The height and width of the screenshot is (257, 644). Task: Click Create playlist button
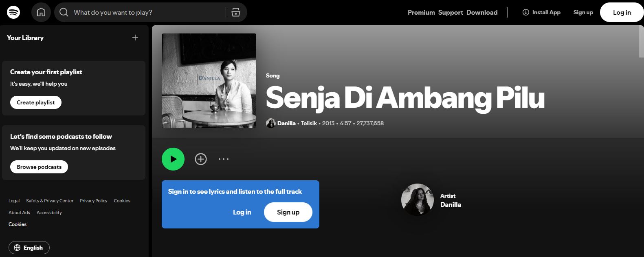[36, 102]
